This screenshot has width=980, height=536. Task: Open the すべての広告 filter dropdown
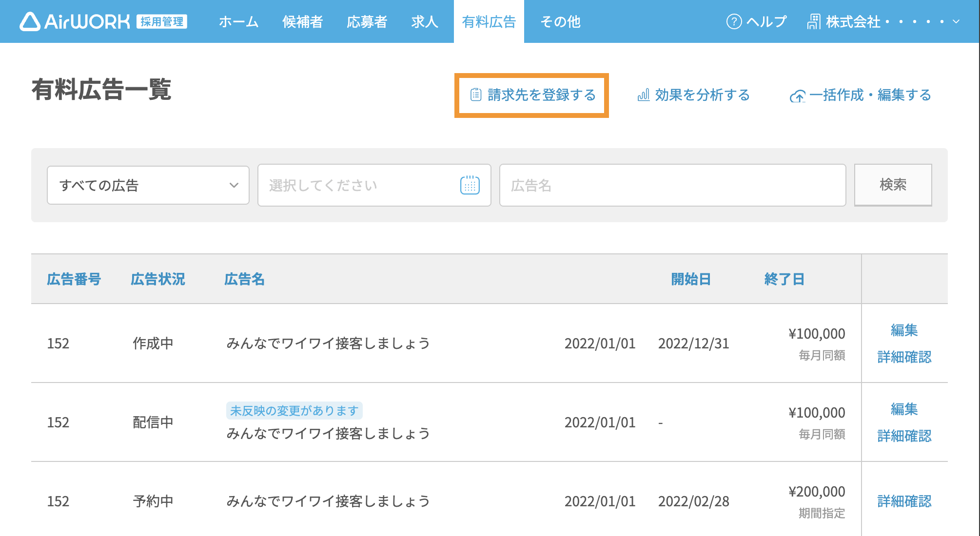148,185
